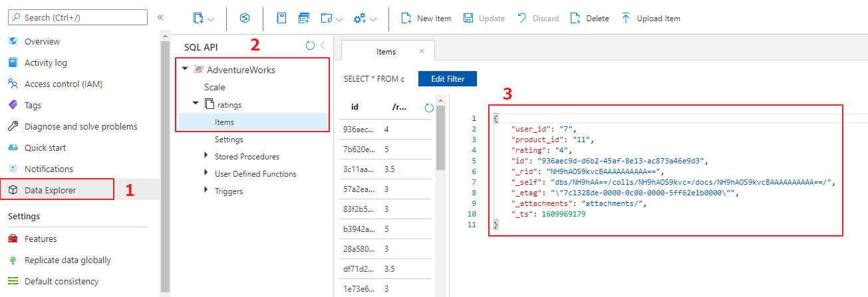This screenshot has height=297, width=868.
Task: Expand the User Defined Functions node
Action: coord(206,174)
